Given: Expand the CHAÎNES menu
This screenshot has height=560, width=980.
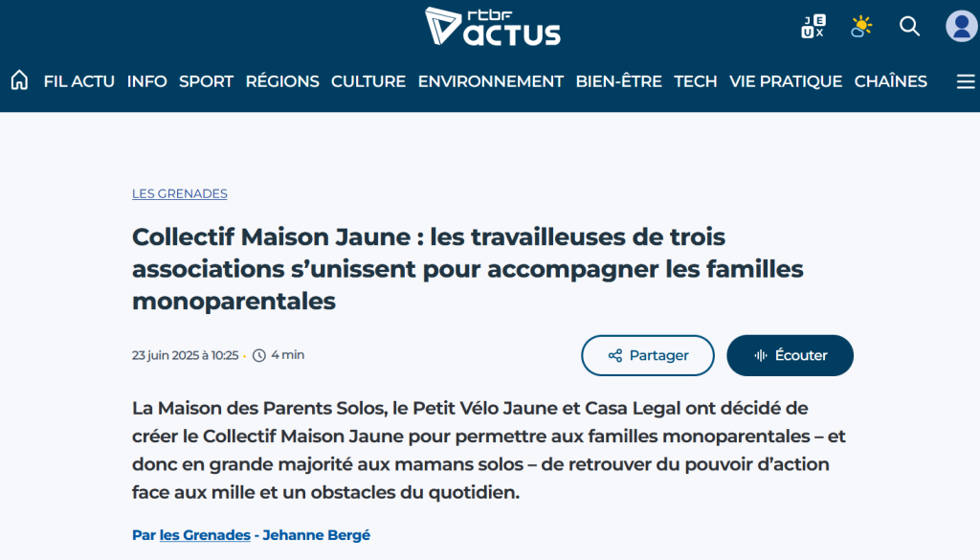Looking at the screenshot, I should [x=890, y=81].
